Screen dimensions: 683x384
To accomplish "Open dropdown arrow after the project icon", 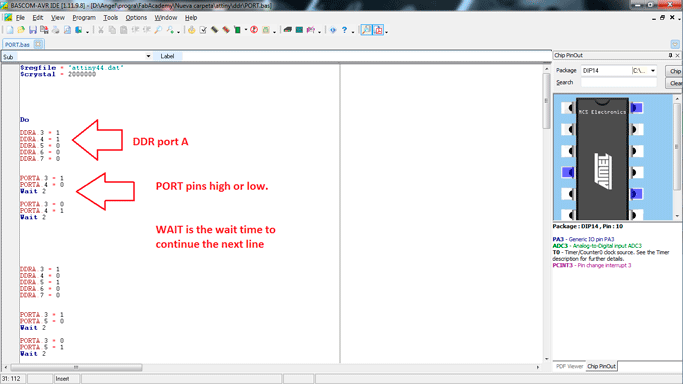I will coord(87,31).
